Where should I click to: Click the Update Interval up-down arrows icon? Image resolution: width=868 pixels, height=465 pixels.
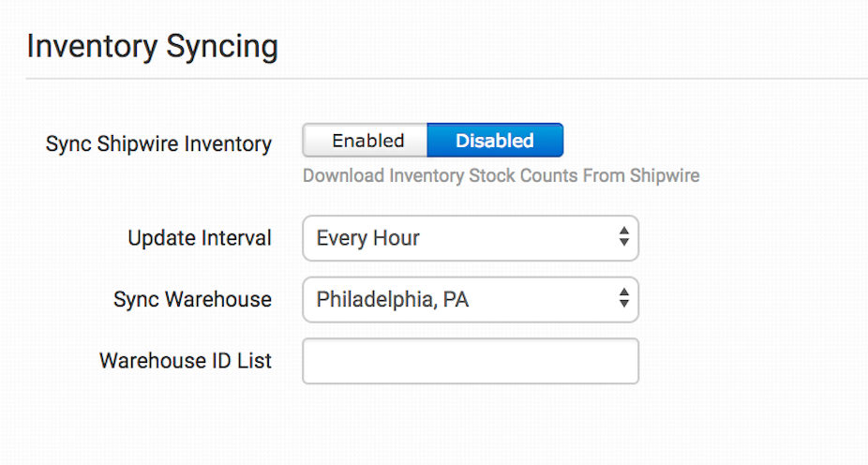[623, 238]
